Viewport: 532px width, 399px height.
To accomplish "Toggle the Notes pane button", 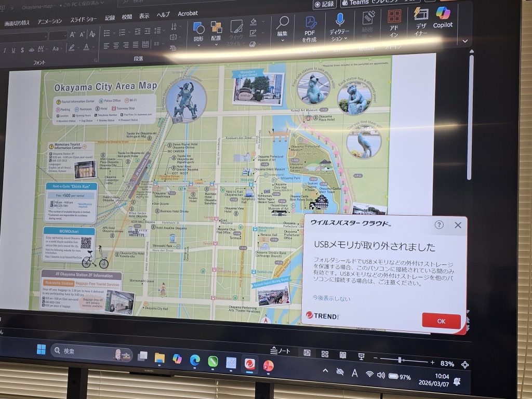I will click(x=281, y=351).
